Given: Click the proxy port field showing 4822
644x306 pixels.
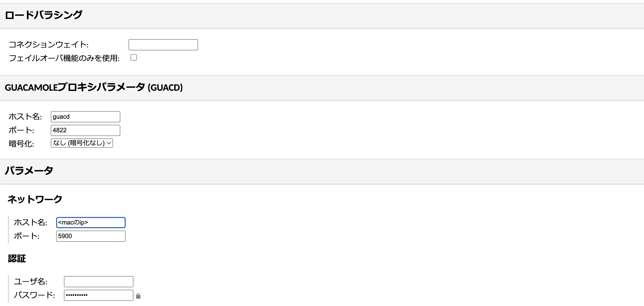Looking at the screenshot, I should click(x=85, y=130).
